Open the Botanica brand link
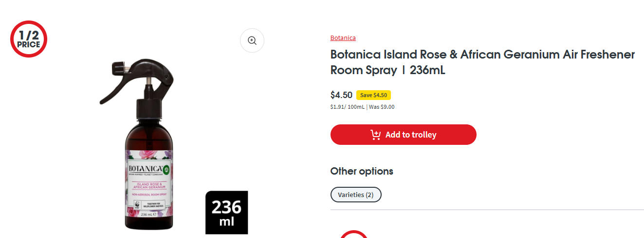The height and width of the screenshot is (238, 644). (x=343, y=38)
